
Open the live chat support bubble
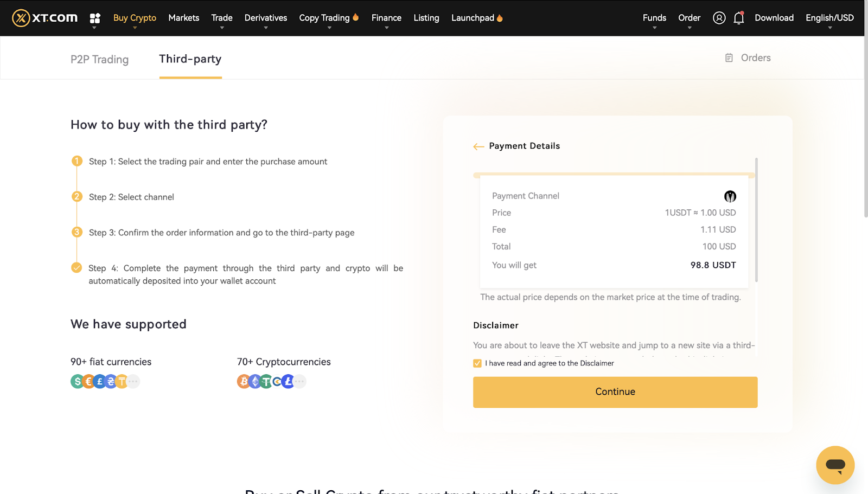click(835, 465)
